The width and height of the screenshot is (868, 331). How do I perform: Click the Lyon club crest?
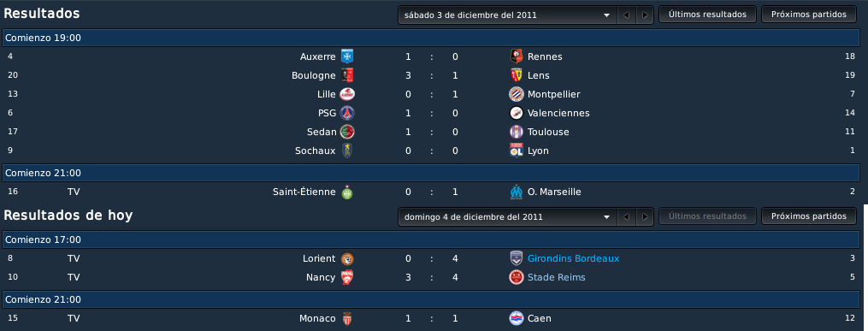[x=516, y=151]
